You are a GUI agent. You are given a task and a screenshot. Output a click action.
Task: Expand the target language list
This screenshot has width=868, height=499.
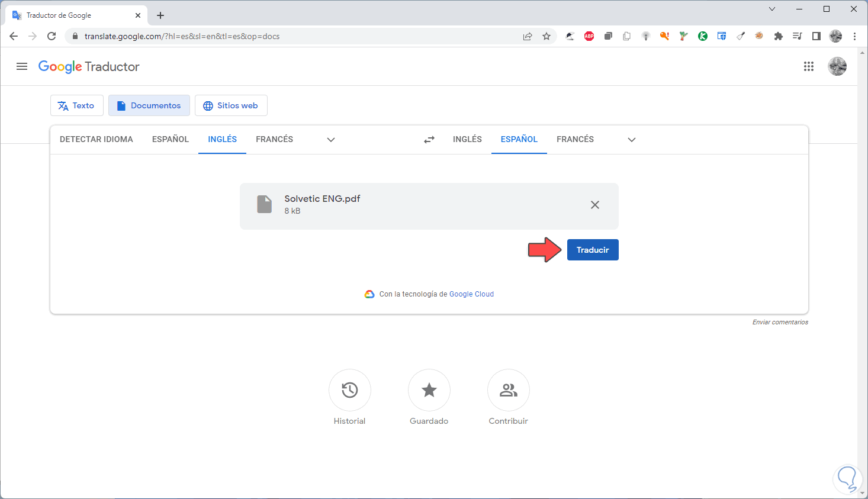[632, 140]
